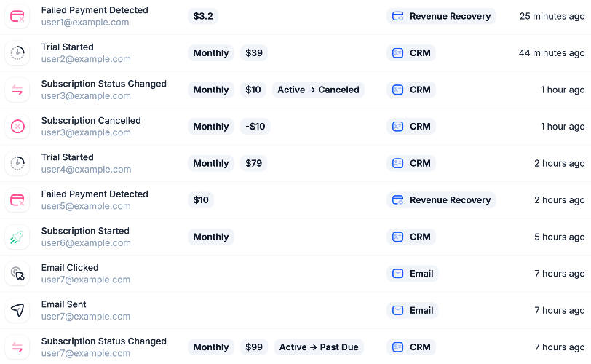This screenshot has height=364, width=591.
Task: Click the $79 price badge for user4
Action: point(253,163)
